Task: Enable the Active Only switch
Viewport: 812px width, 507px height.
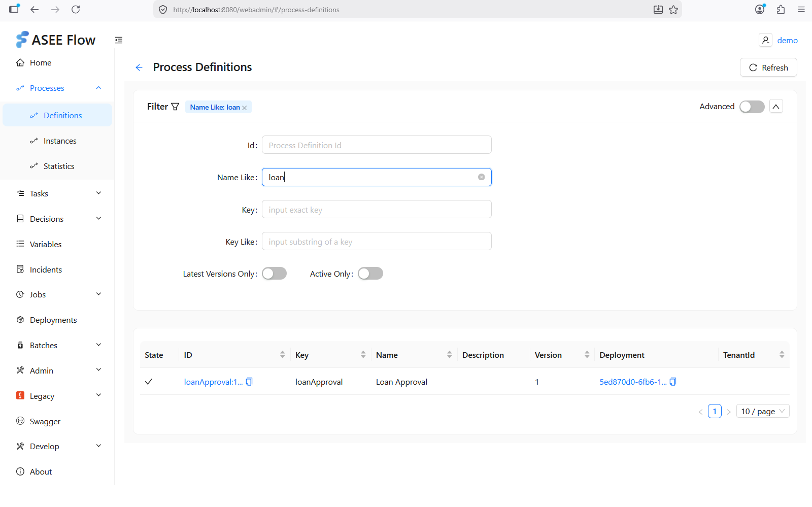Action: point(370,274)
